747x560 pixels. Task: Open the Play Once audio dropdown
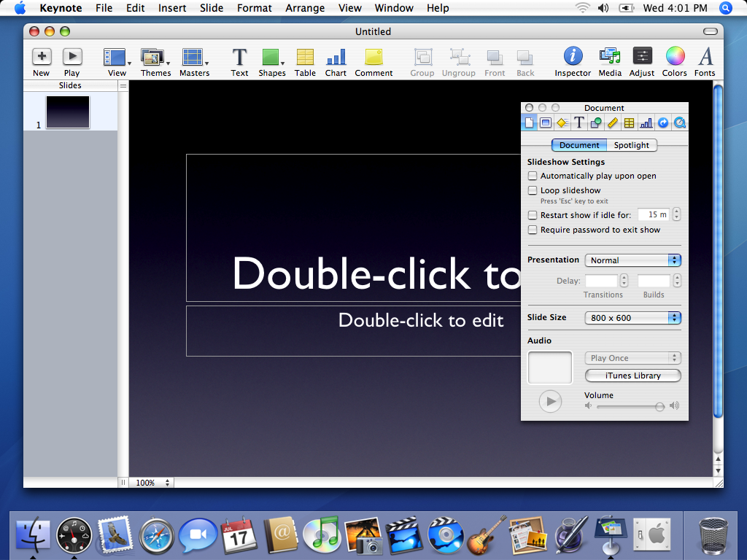632,358
